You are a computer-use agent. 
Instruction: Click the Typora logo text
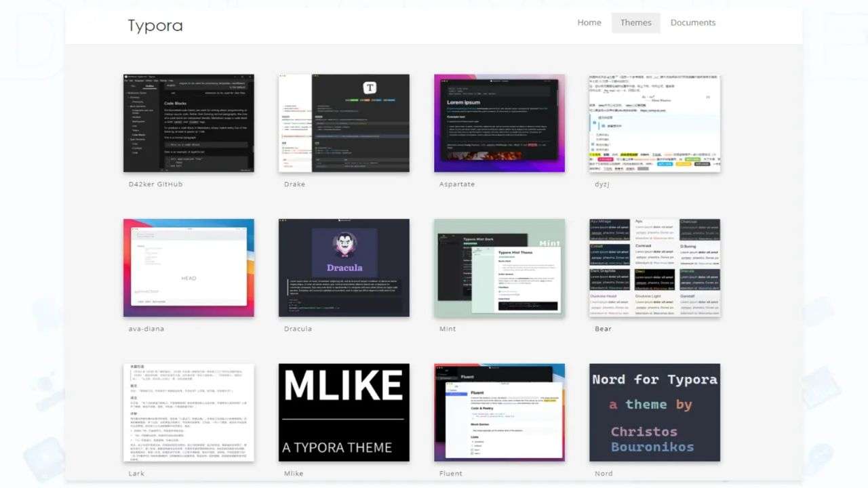[155, 26]
